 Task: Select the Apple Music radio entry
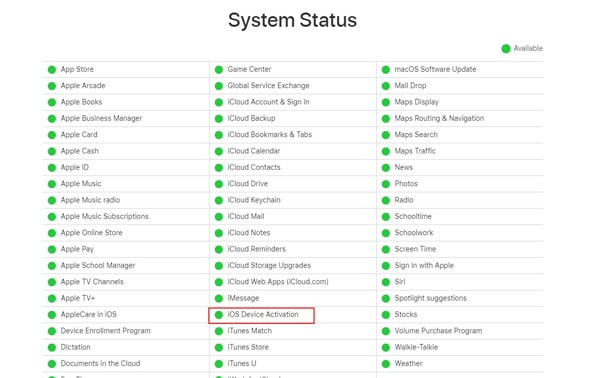point(90,200)
